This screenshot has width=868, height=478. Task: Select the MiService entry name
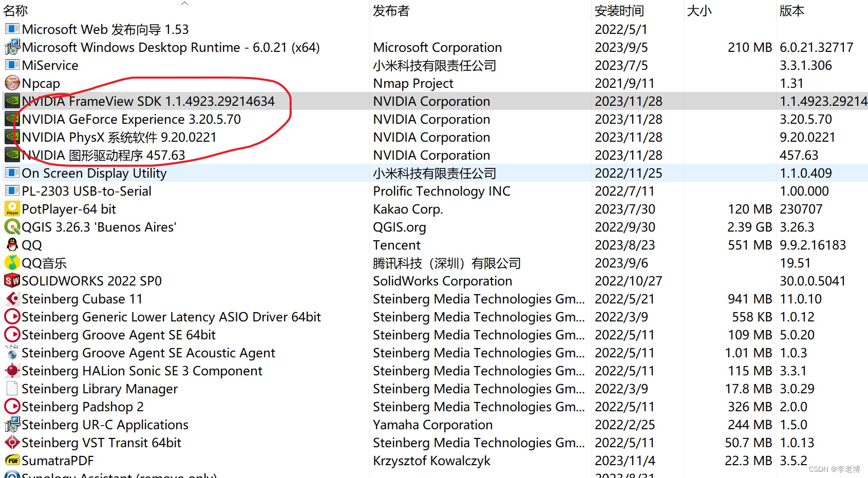(x=50, y=65)
